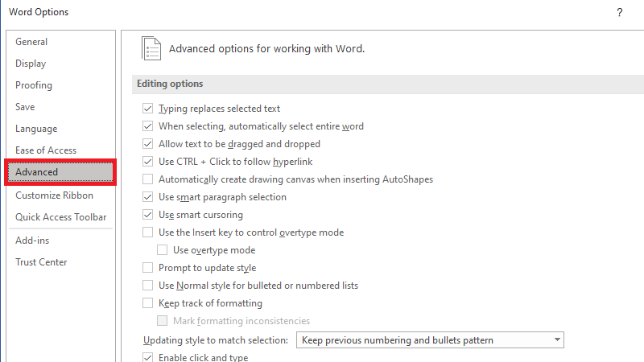The height and width of the screenshot is (362, 644).
Task: Open the General options category
Action: [x=31, y=42]
